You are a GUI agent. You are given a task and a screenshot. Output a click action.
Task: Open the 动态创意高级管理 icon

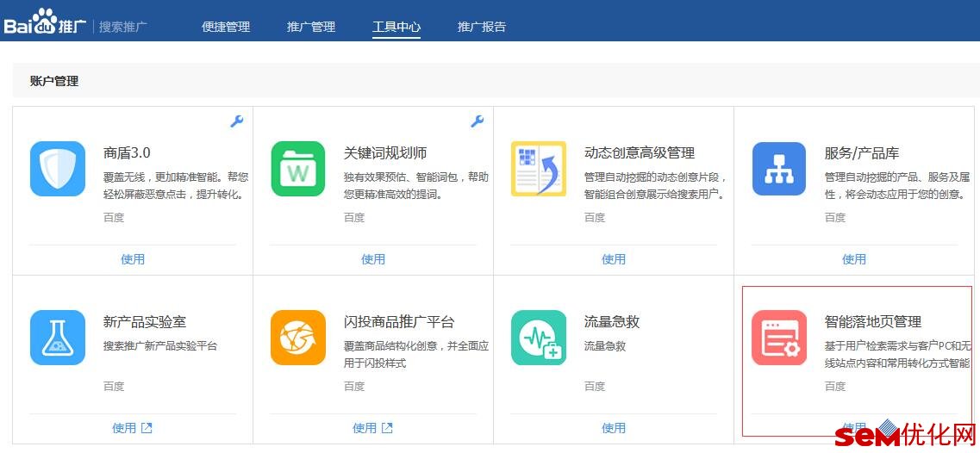[x=539, y=169]
